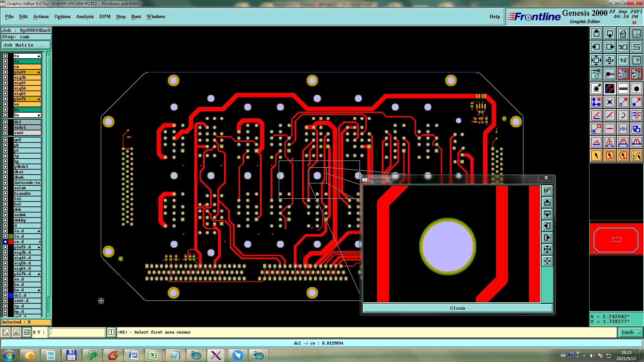
Task: Open the DFM menu
Action: [x=105, y=16]
